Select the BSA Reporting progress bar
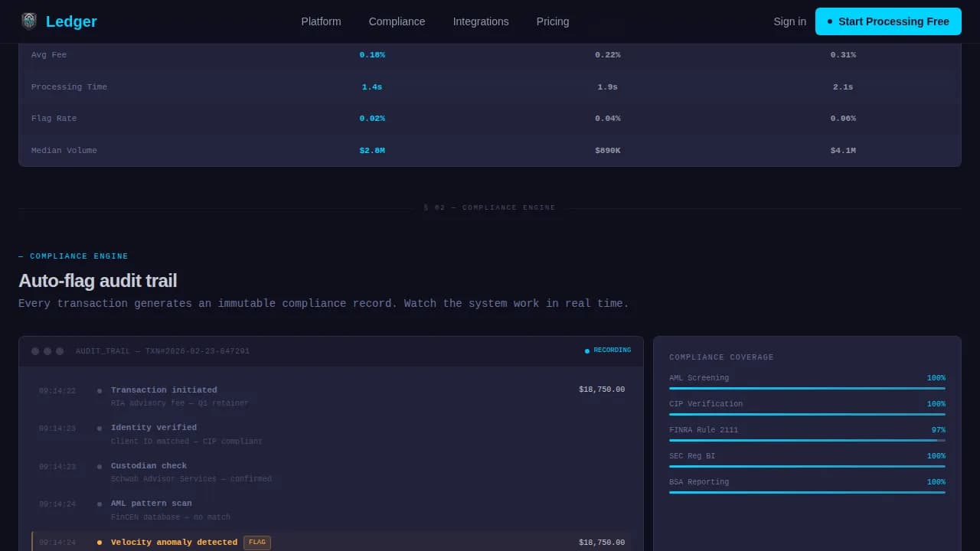The height and width of the screenshot is (551, 980). tap(807, 493)
